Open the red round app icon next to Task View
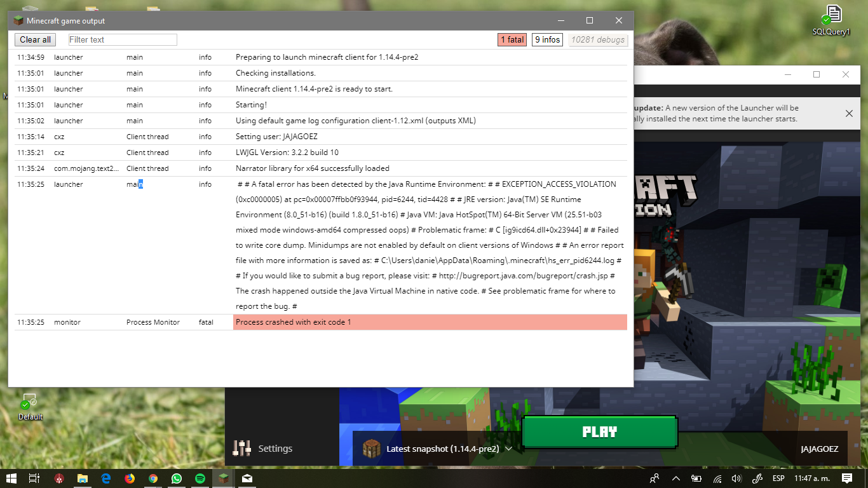 pos(59,478)
